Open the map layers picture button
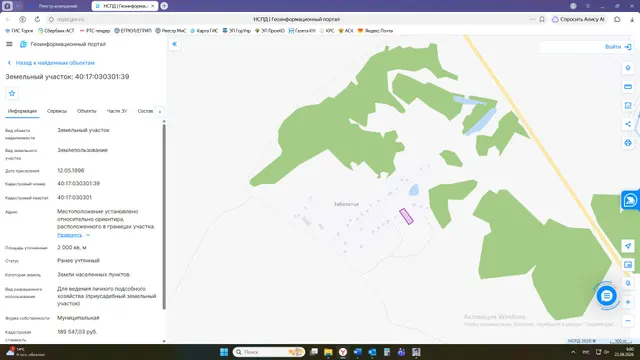Viewport: 640px width, 360px height. (628, 265)
